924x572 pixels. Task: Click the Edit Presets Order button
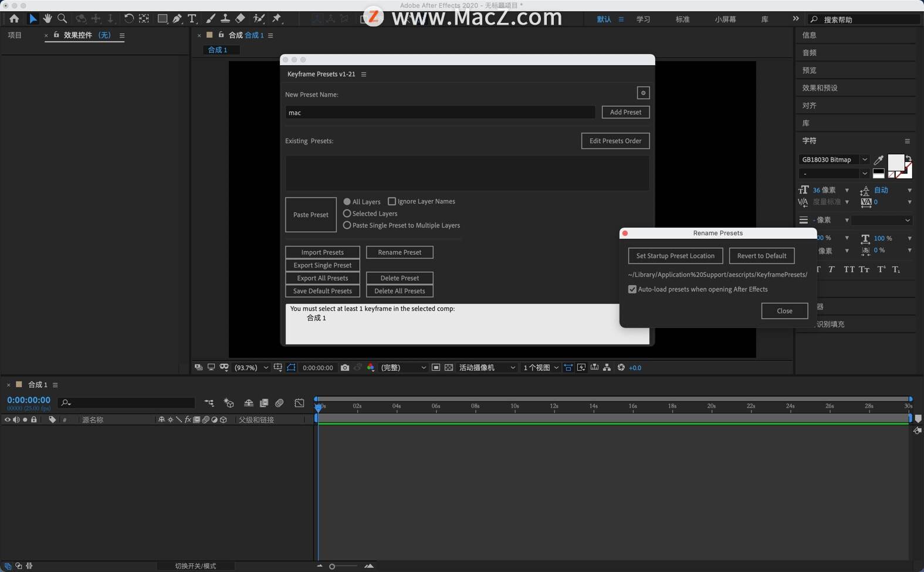tap(615, 141)
